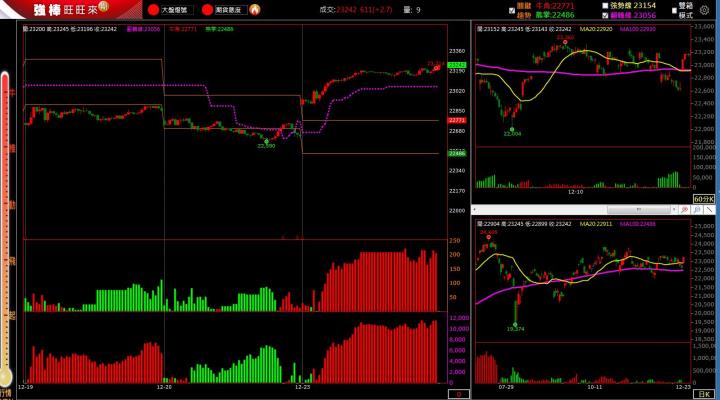Click the 行情 tab at bottom left
Viewport: 720px width, 400px height.
[6, 391]
